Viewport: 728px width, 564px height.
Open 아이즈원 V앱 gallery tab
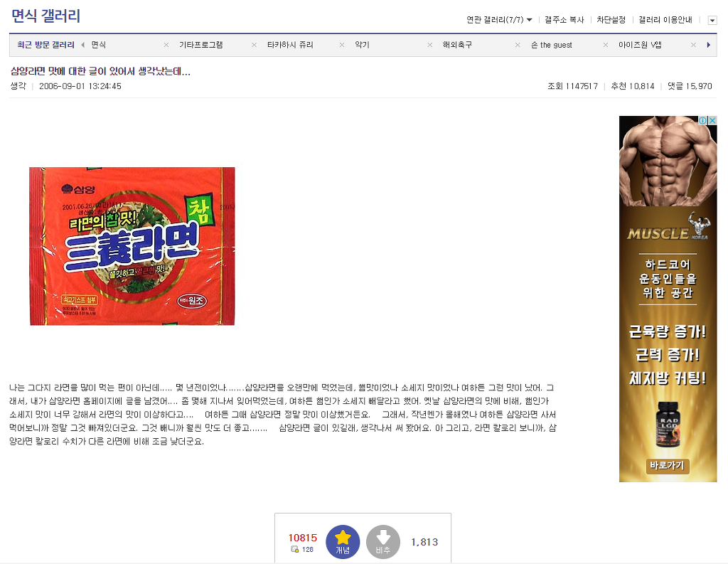pos(640,45)
